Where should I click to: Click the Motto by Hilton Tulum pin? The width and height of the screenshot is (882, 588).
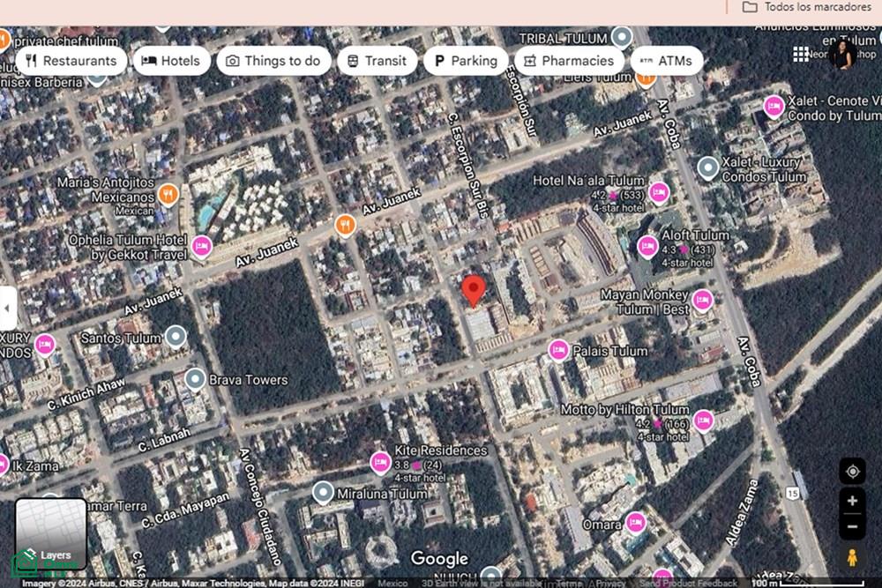point(703,421)
